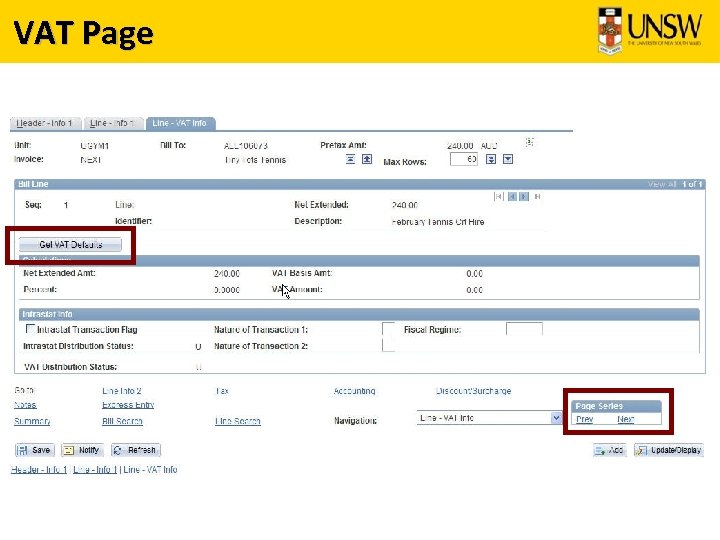The image size is (720, 540).
Task: Tick the Intrastat Transaction Flag checkbox
Action: (30, 329)
